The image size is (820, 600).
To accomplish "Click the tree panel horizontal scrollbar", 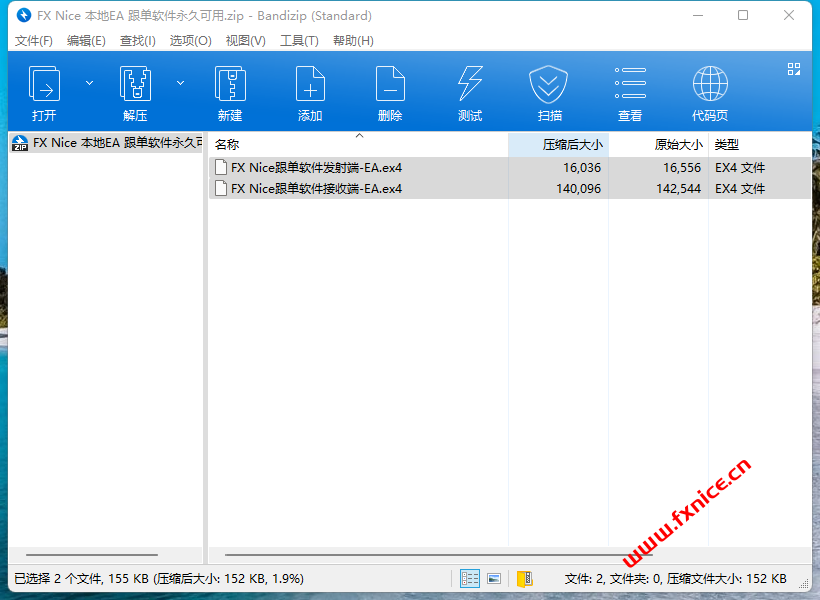I will (92, 554).
